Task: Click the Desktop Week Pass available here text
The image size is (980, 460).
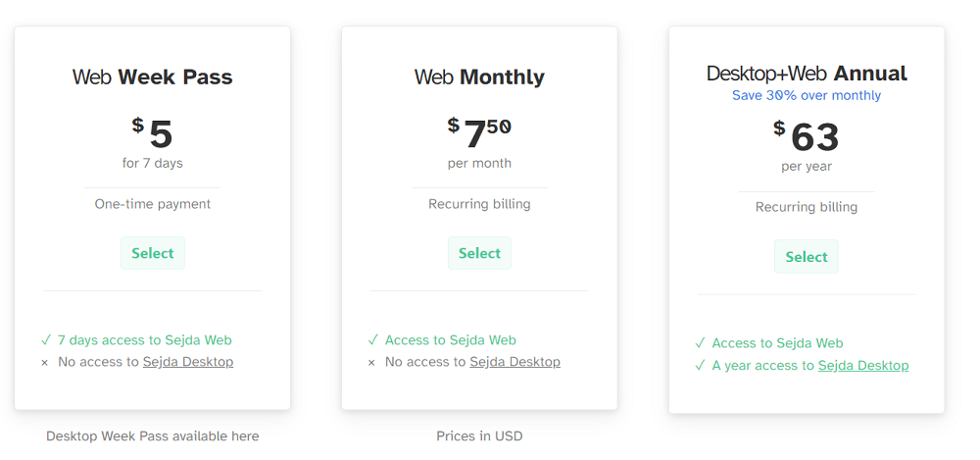Action: [152, 435]
